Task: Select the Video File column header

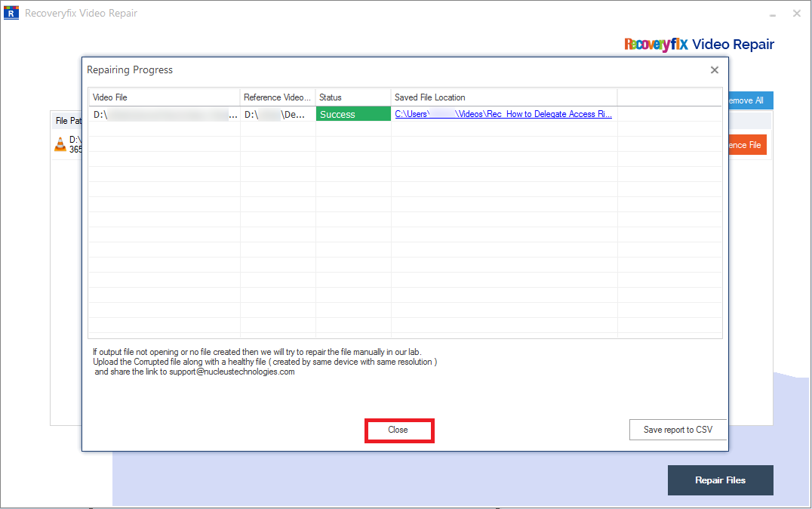Action: 165,97
